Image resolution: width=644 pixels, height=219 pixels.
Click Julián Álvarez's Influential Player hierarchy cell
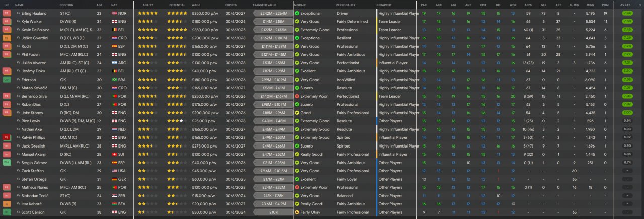click(393, 63)
